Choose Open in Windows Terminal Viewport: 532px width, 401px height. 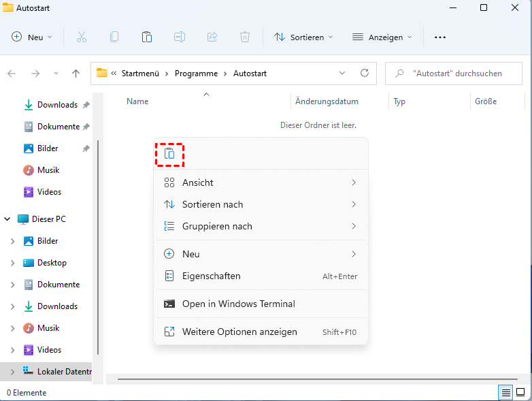pyautogui.click(x=238, y=304)
